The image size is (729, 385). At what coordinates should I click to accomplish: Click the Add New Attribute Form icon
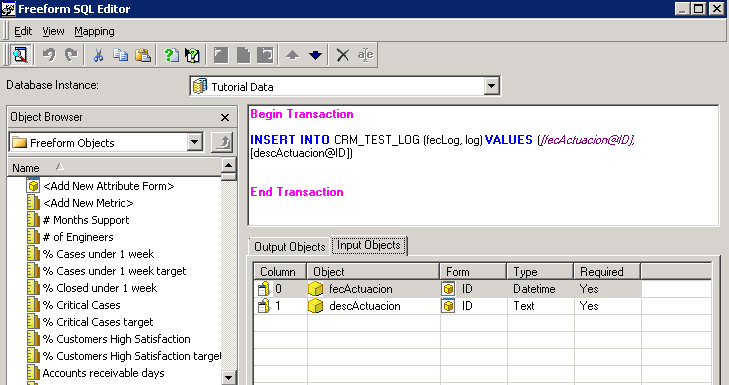[x=33, y=186]
